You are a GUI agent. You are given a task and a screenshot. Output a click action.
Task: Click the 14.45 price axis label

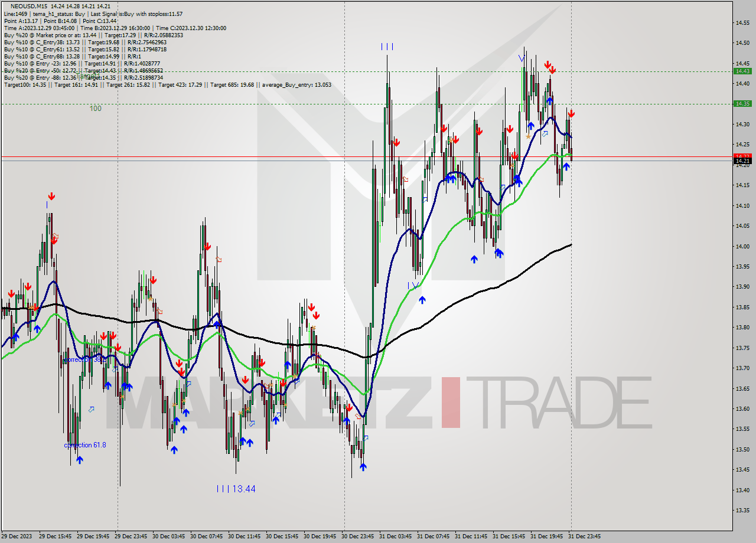pyautogui.click(x=742, y=63)
